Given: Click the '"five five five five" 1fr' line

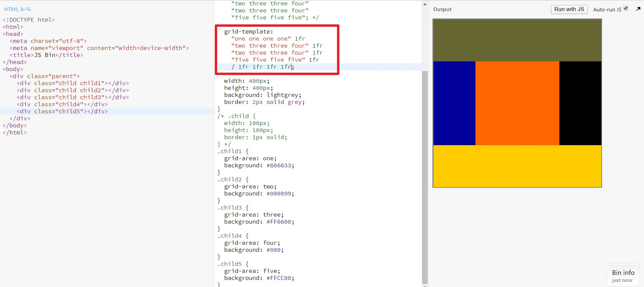Looking at the screenshot, I should click(x=275, y=60).
